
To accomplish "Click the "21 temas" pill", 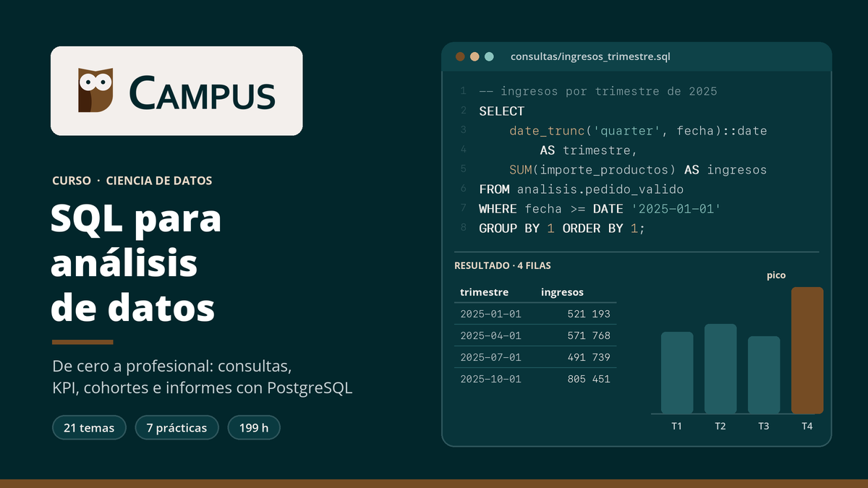I will [89, 427].
